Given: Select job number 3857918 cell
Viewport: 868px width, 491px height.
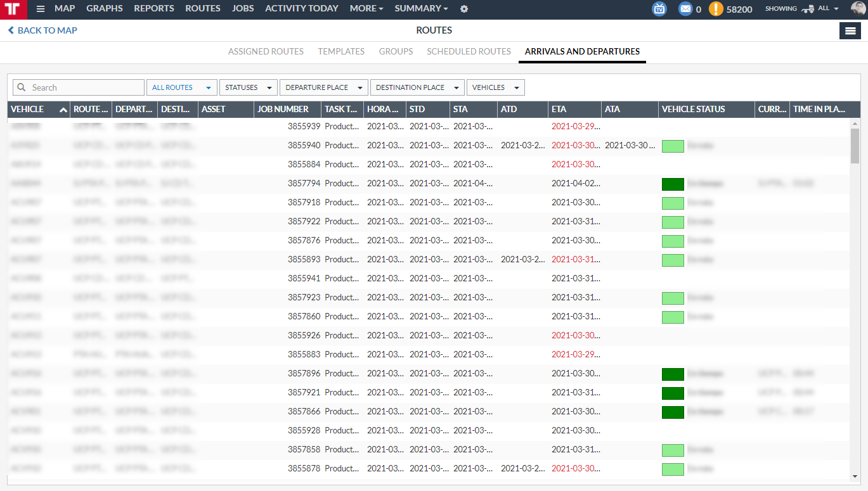Looking at the screenshot, I should click(x=304, y=202).
